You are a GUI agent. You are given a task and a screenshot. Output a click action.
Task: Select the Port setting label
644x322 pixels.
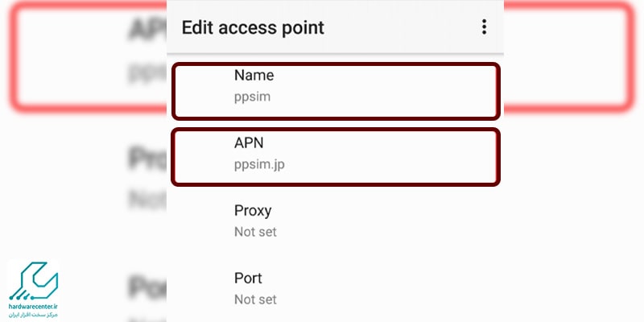[248, 278]
